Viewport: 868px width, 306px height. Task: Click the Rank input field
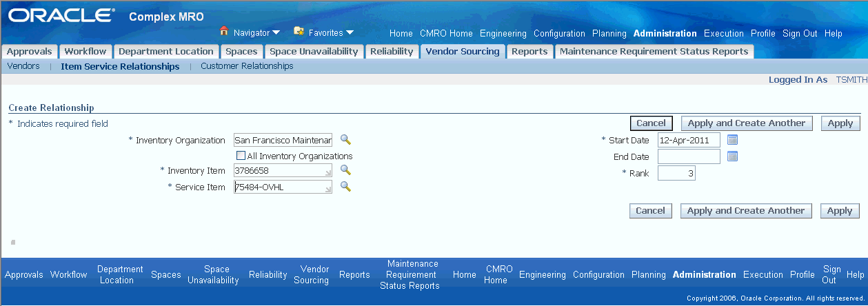click(676, 173)
